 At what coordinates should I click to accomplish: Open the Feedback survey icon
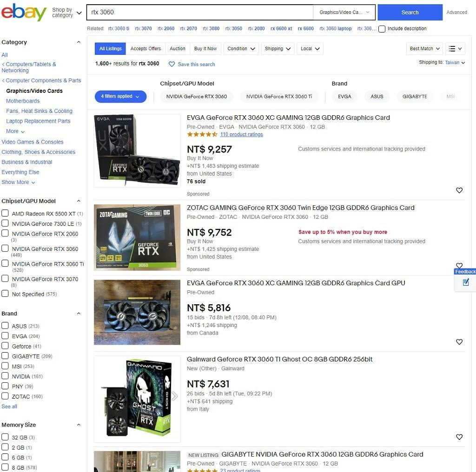(x=466, y=282)
